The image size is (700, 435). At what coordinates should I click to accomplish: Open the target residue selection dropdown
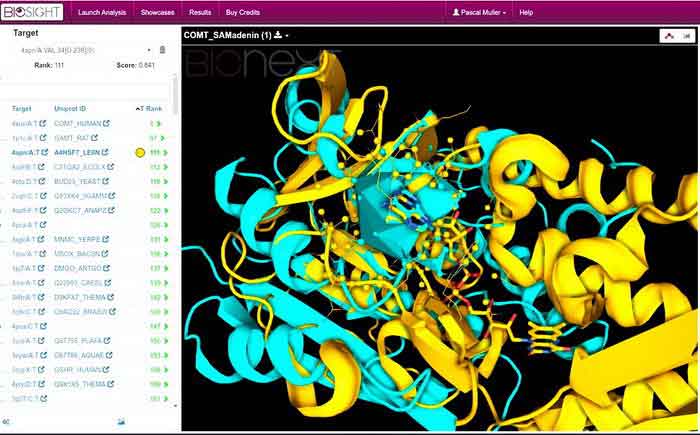(x=149, y=49)
